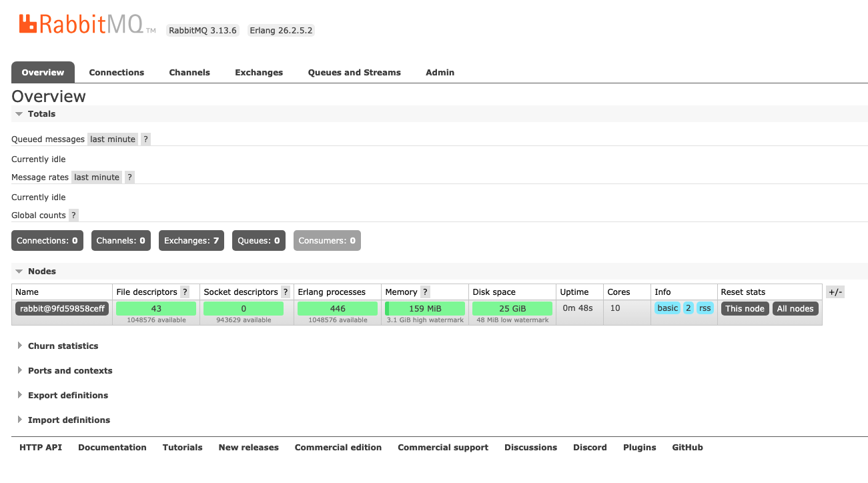The height and width of the screenshot is (483, 868).
Task: Open help for Queued messages
Action: 145,139
